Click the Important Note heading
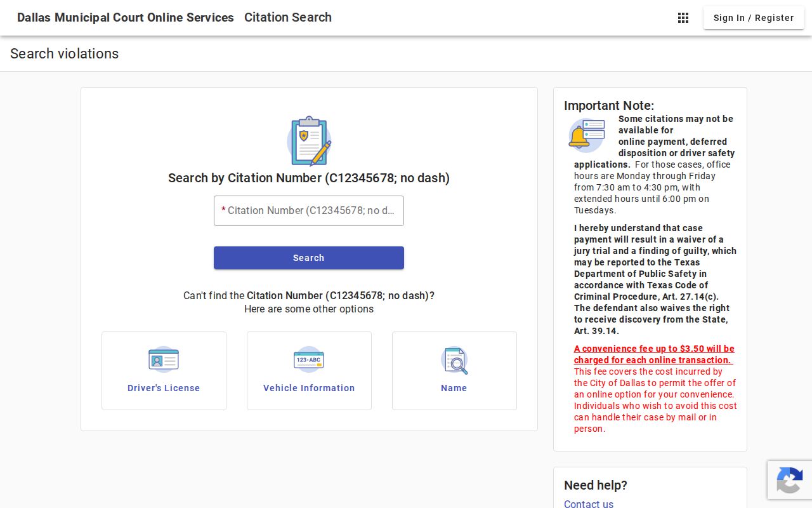The height and width of the screenshot is (508, 812). 609,105
